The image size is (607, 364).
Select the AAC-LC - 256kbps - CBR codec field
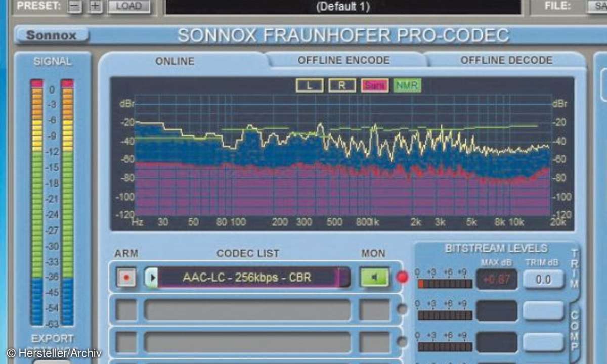(x=247, y=278)
